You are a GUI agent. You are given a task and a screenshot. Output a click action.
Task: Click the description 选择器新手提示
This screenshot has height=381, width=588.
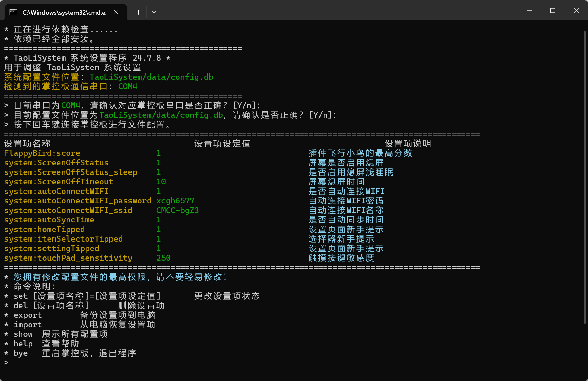pyautogui.click(x=341, y=239)
